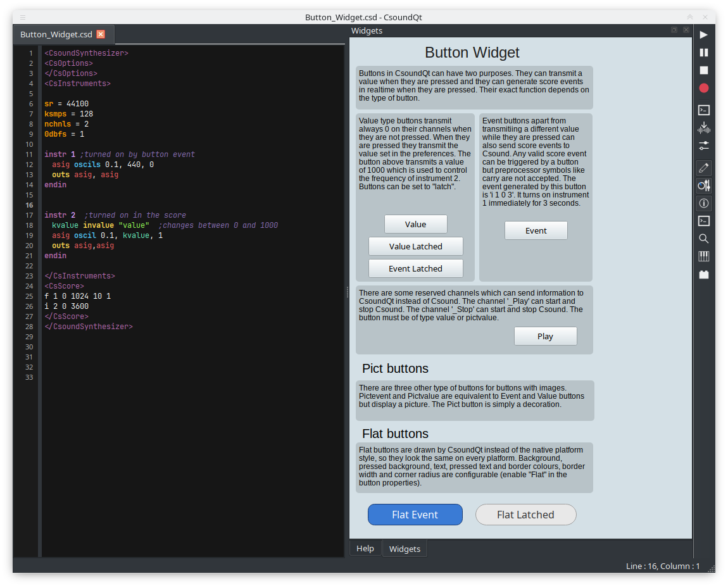Screen dimensions: 728x588
Task: Switch to the Help tab
Action: (x=365, y=549)
